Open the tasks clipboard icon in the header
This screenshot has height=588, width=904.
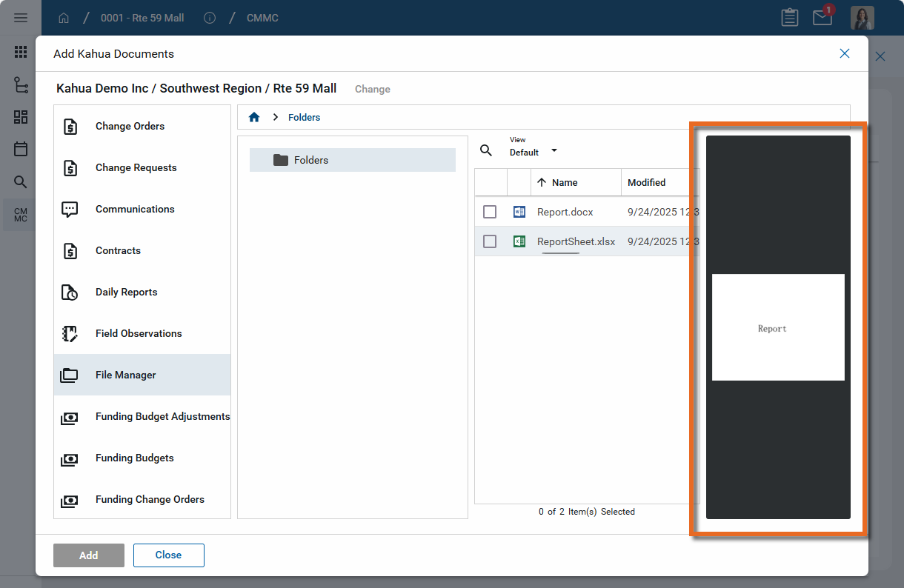pos(790,18)
